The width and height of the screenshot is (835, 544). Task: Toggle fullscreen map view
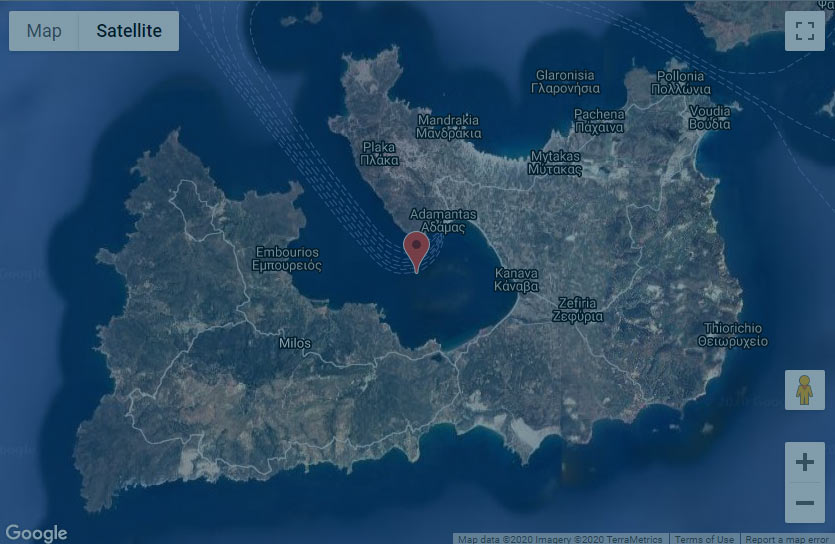click(x=805, y=31)
